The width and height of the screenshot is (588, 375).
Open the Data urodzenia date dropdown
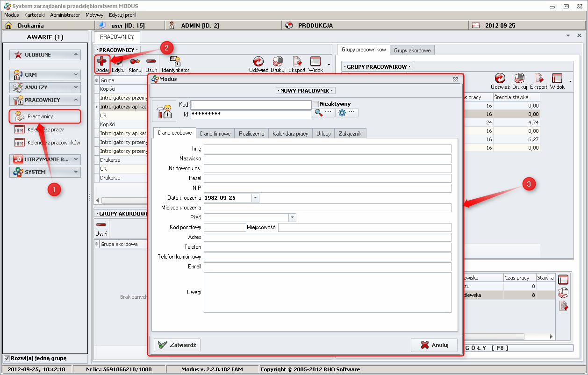pyautogui.click(x=255, y=198)
